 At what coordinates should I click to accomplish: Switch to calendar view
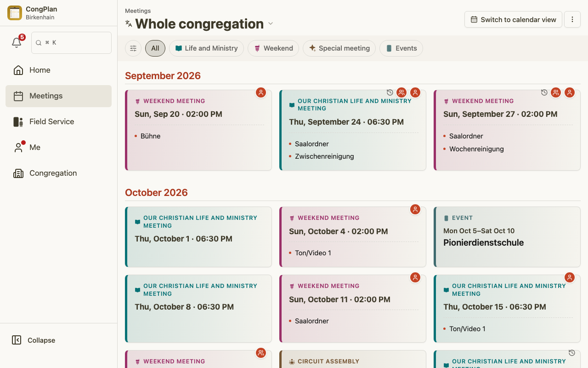[513, 19]
